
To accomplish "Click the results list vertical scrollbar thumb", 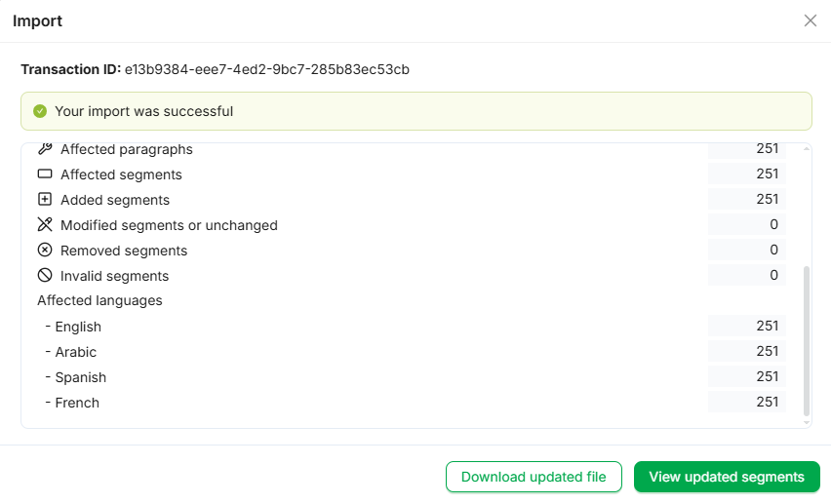I will 806,341.
